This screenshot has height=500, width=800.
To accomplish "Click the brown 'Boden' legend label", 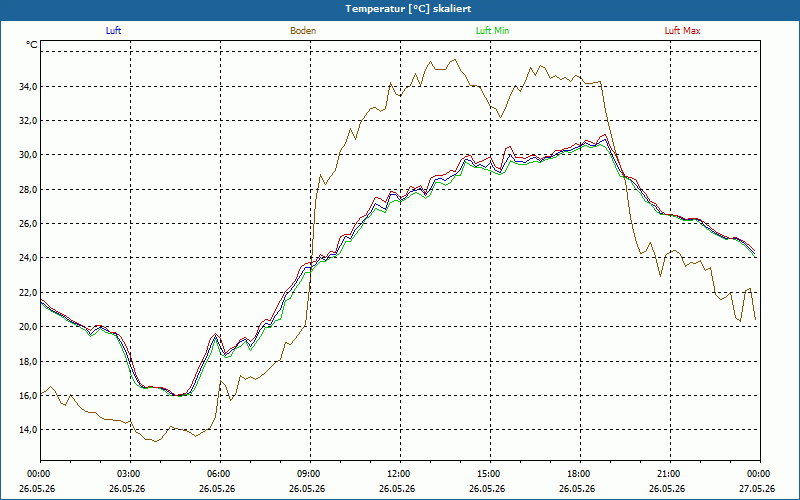I will pyautogui.click(x=303, y=31).
